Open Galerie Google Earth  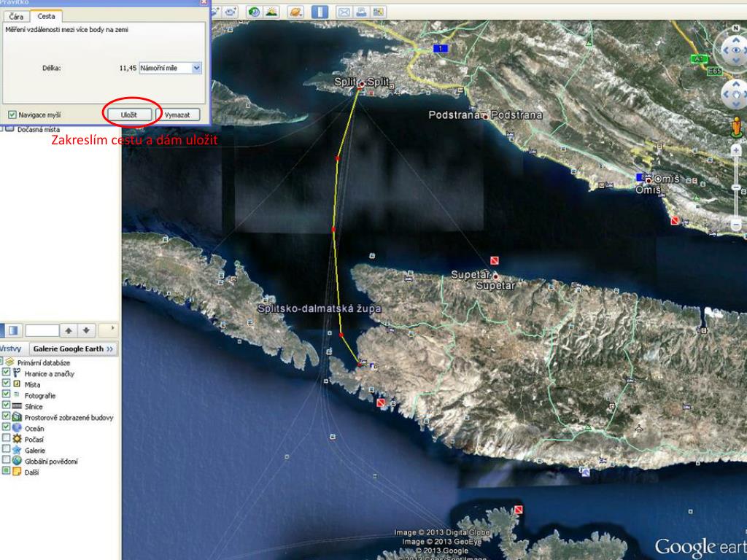[73, 349]
